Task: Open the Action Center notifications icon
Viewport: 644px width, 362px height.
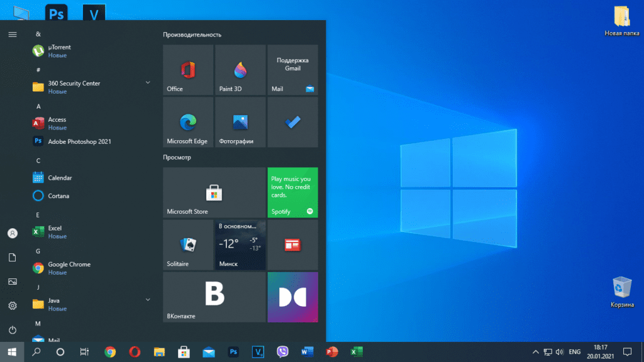Action: click(627, 352)
